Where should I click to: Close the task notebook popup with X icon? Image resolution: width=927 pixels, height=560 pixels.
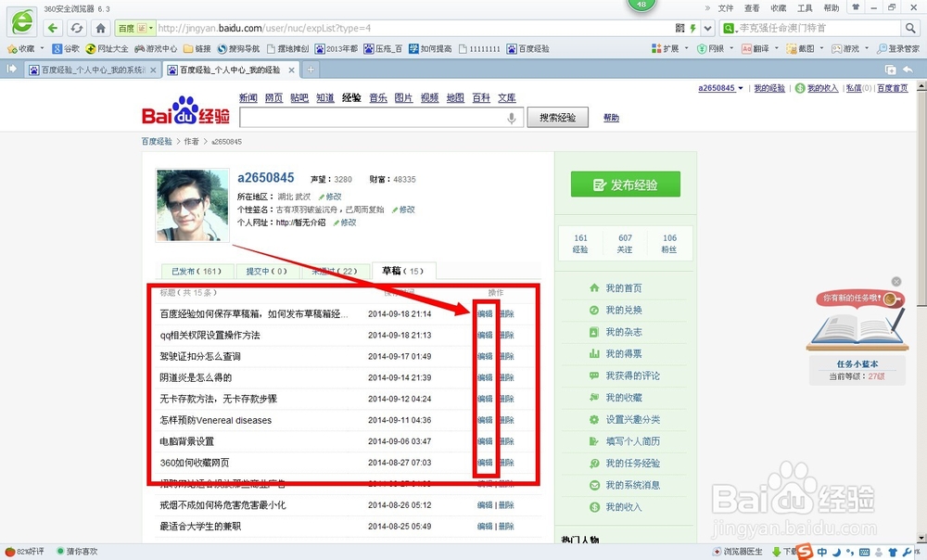coord(896,282)
